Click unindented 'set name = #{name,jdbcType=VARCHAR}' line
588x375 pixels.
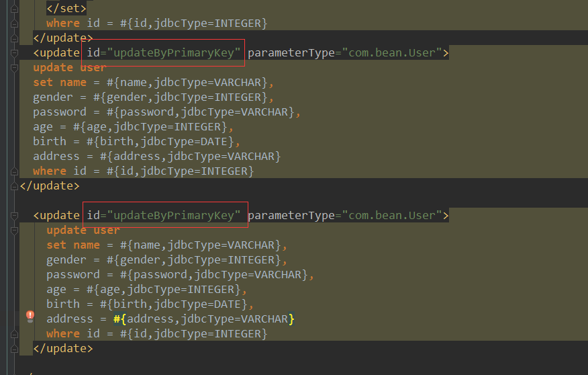[x=153, y=83]
